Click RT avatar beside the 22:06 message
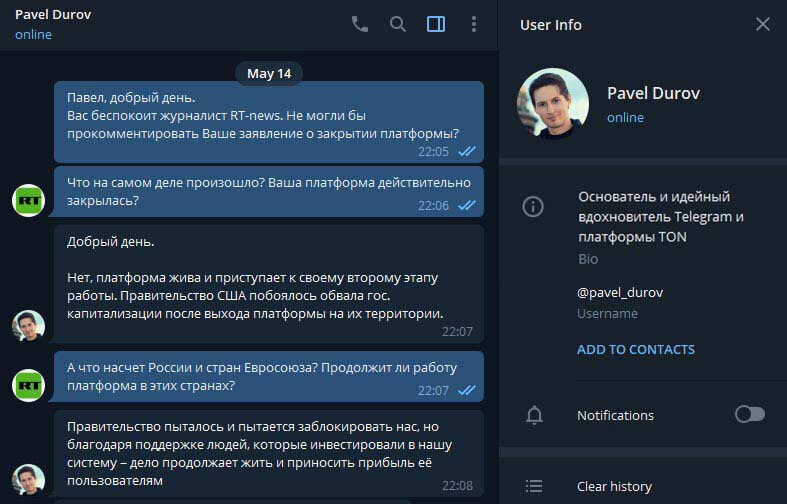Image resolution: width=787 pixels, height=504 pixels. tap(29, 200)
